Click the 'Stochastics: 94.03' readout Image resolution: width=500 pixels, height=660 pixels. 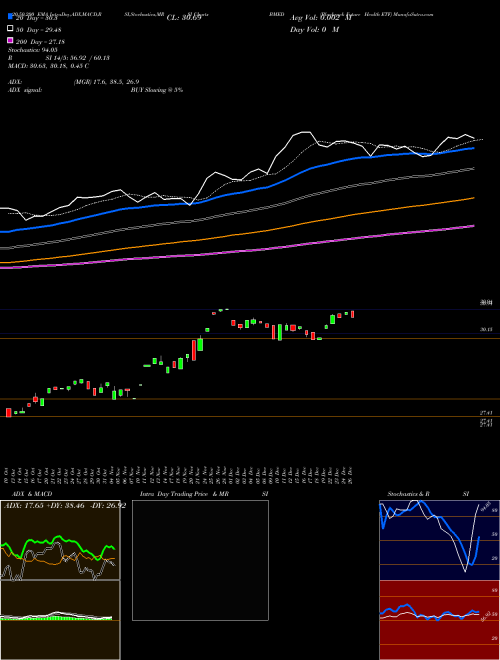(x=32, y=50)
